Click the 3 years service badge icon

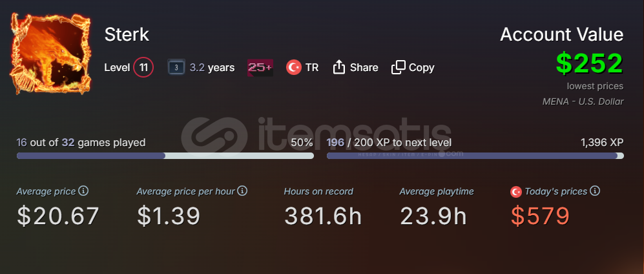click(x=176, y=67)
